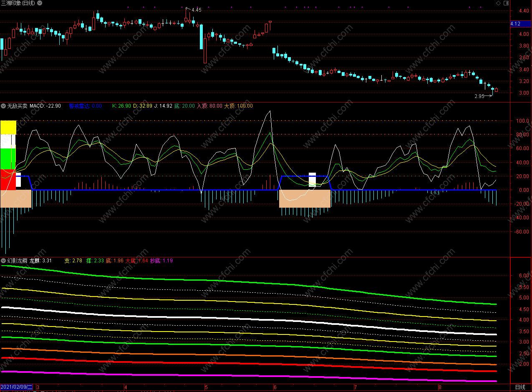Collapse the 无敌买卖 indicator panel arrow
532x392 pixels.
3,106
